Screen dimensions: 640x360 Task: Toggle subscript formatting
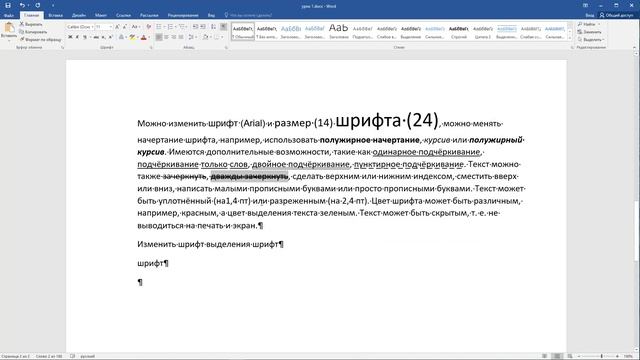coord(104,37)
